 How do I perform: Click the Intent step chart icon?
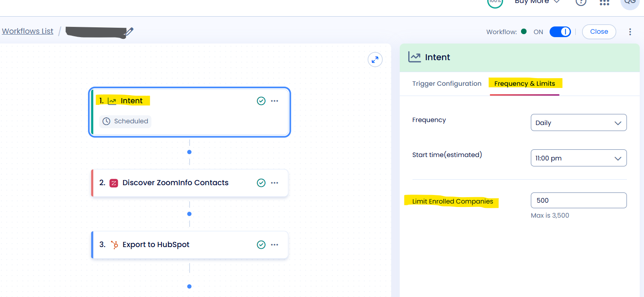(111, 101)
